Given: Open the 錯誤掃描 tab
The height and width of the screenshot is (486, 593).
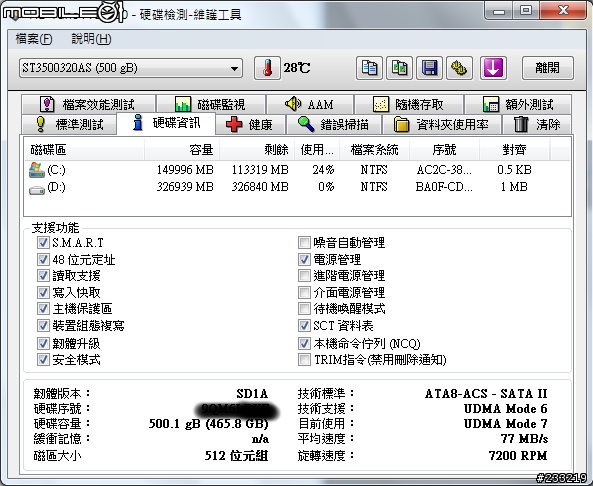Looking at the screenshot, I should click(x=334, y=124).
